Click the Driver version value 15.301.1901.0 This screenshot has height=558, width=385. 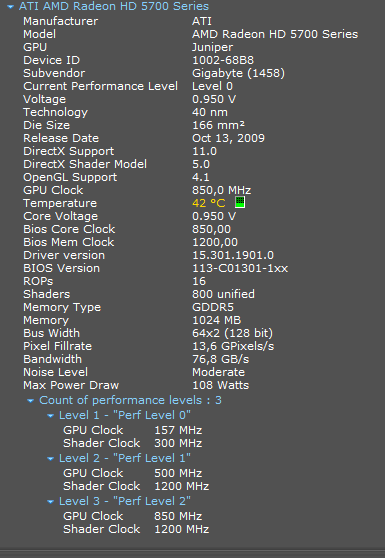tap(233, 255)
